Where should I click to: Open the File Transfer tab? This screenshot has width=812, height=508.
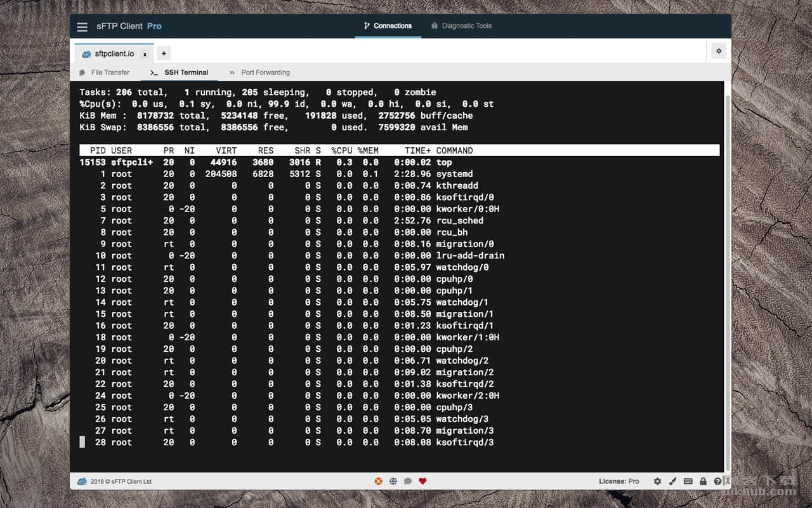click(105, 72)
